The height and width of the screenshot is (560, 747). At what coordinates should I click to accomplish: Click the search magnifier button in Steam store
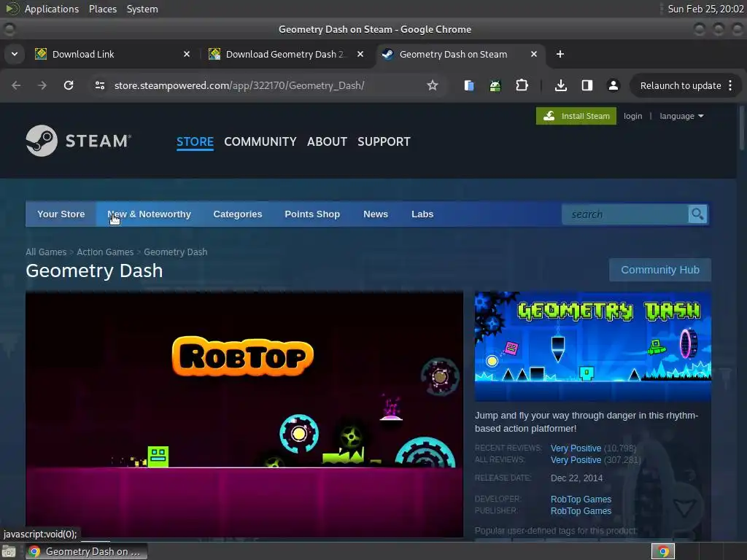[x=697, y=214]
